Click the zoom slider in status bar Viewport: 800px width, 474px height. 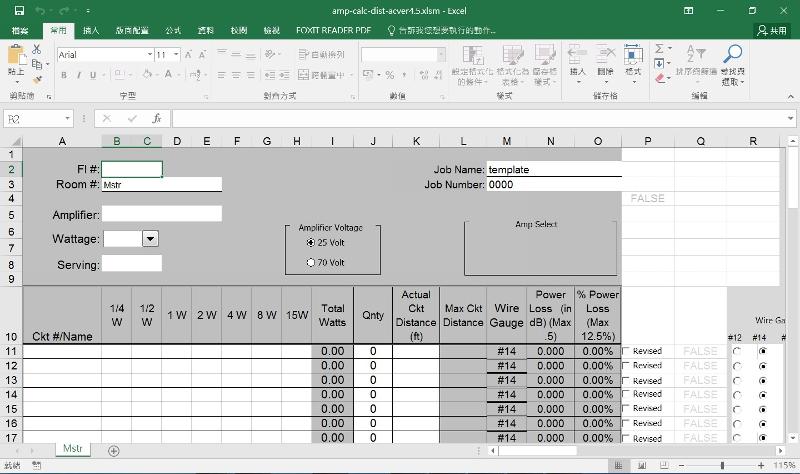716,466
